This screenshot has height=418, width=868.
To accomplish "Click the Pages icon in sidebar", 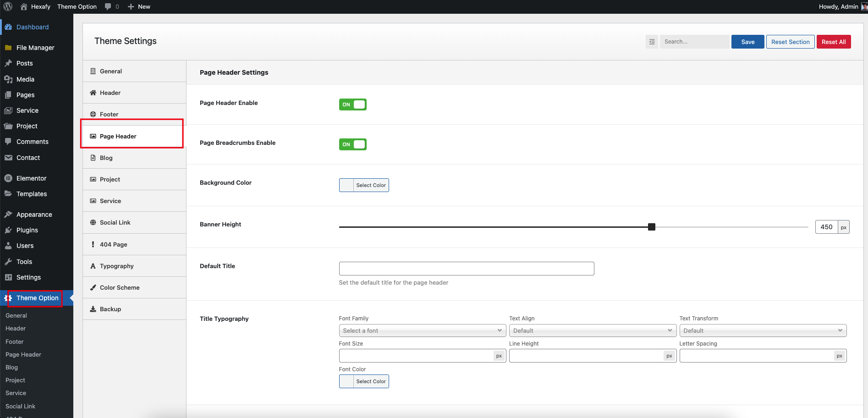I will (x=8, y=95).
